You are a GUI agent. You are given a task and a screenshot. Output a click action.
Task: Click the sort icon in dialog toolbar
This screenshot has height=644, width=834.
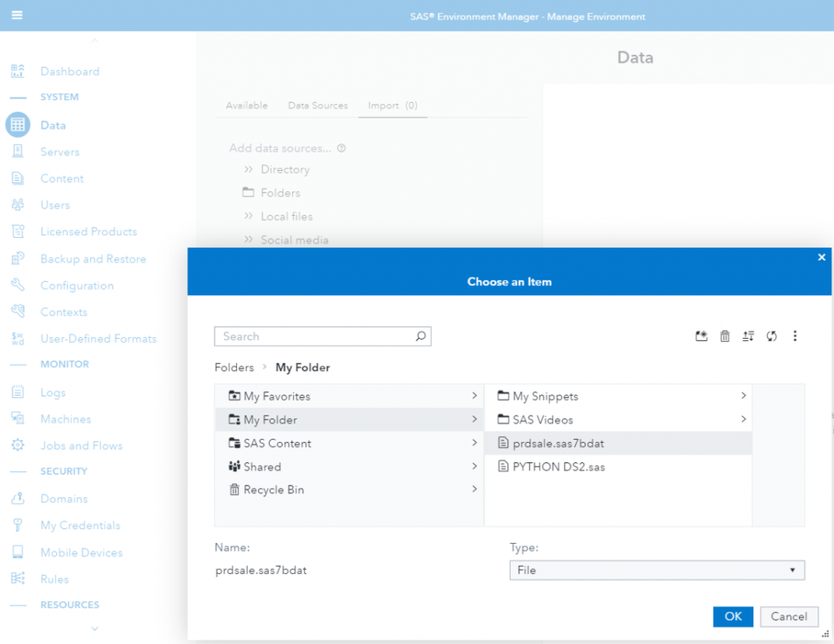(x=748, y=336)
